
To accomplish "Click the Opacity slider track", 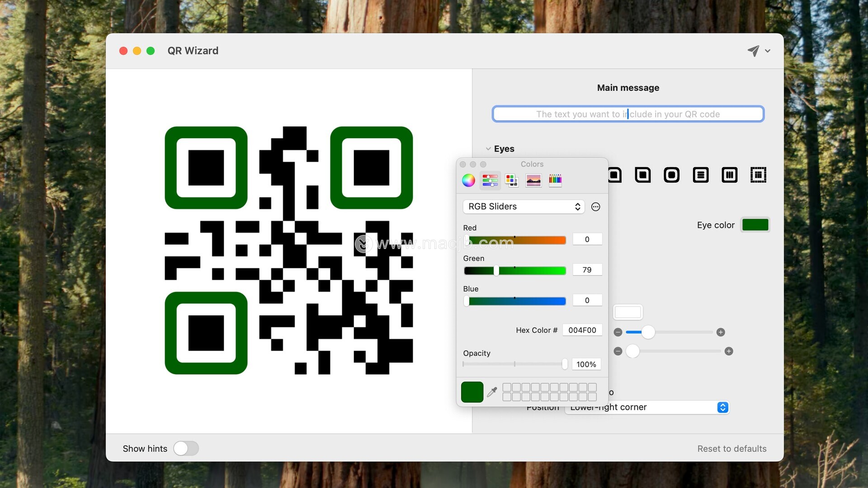I will [x=515, y=364].
